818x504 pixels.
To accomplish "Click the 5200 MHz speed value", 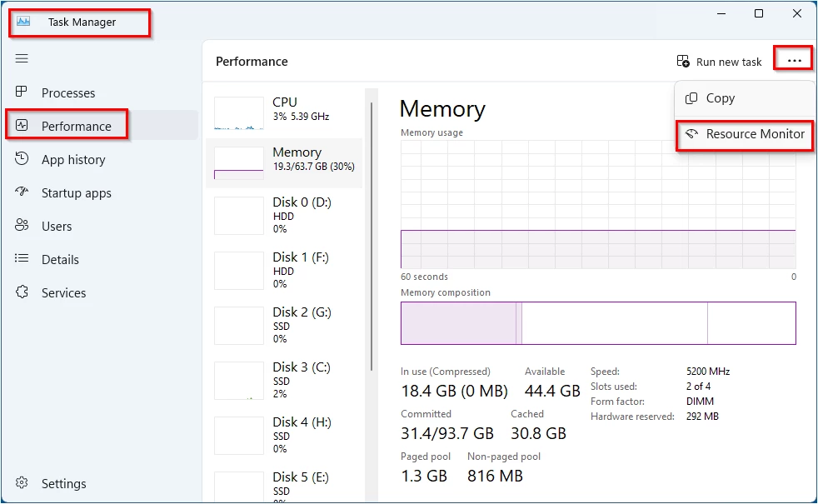I will (708, 372).
